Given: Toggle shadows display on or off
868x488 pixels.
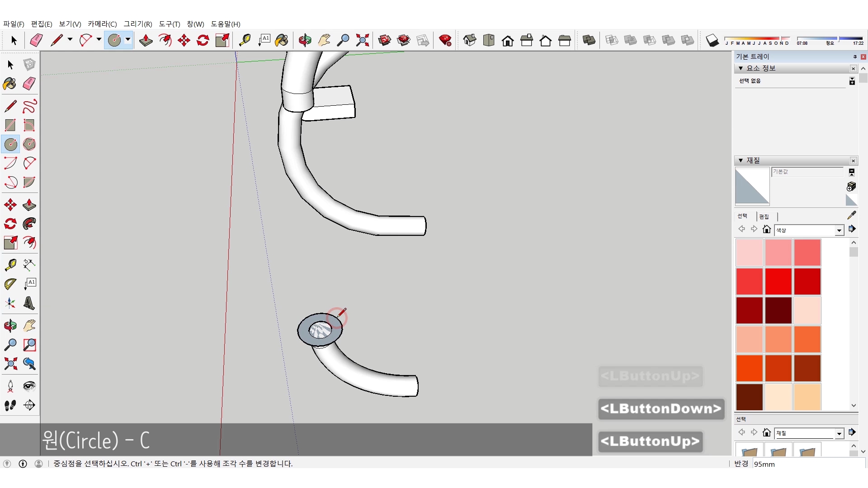Looking at the screenshot, I should tap(712, 41).
